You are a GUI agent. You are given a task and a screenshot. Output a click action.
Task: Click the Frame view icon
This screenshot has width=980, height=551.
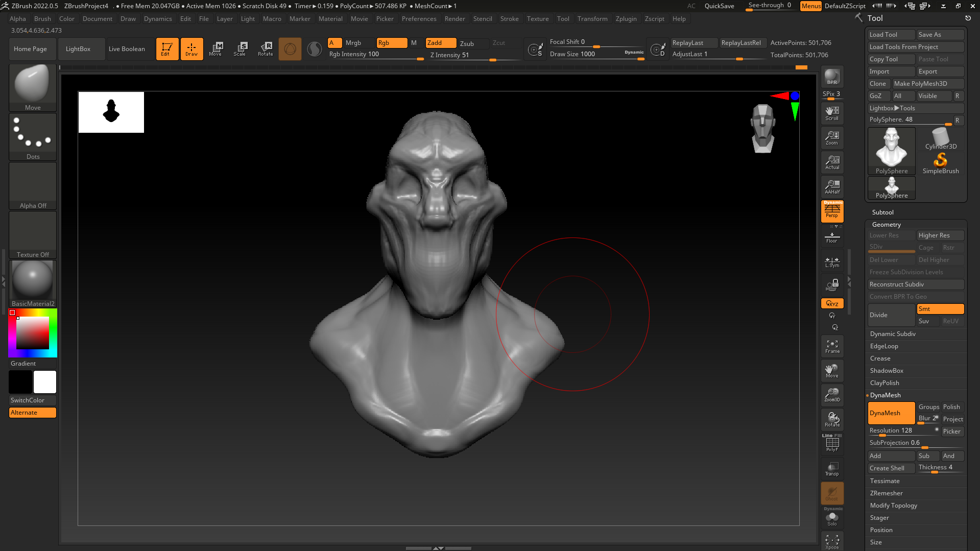click(x=832, y=346)
